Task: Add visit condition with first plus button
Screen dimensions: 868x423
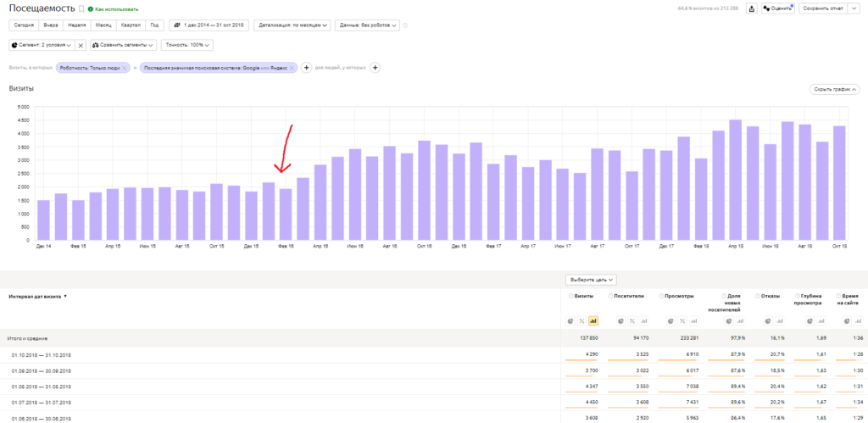Action: point(305,68)
